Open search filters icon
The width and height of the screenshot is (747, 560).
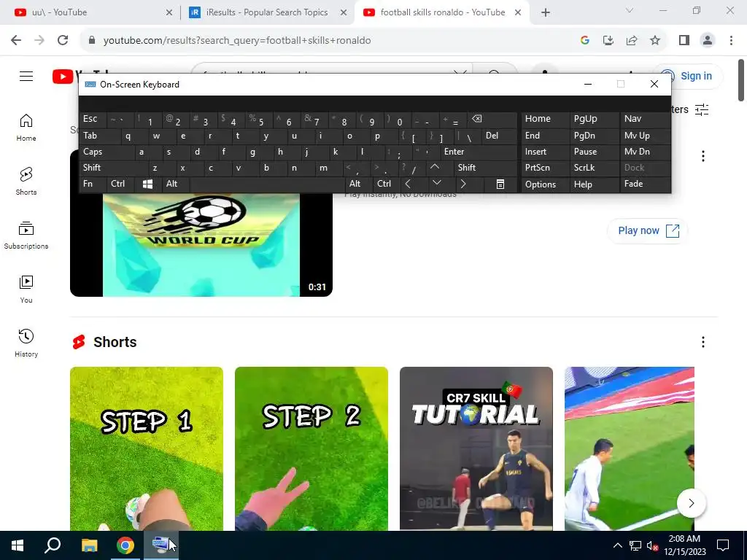tap(702, 109)
